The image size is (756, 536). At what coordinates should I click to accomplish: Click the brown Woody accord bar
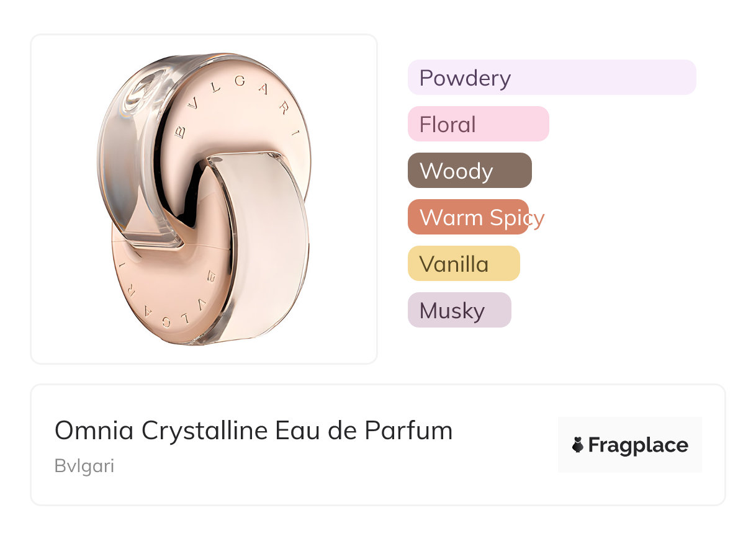click(469, 171)
